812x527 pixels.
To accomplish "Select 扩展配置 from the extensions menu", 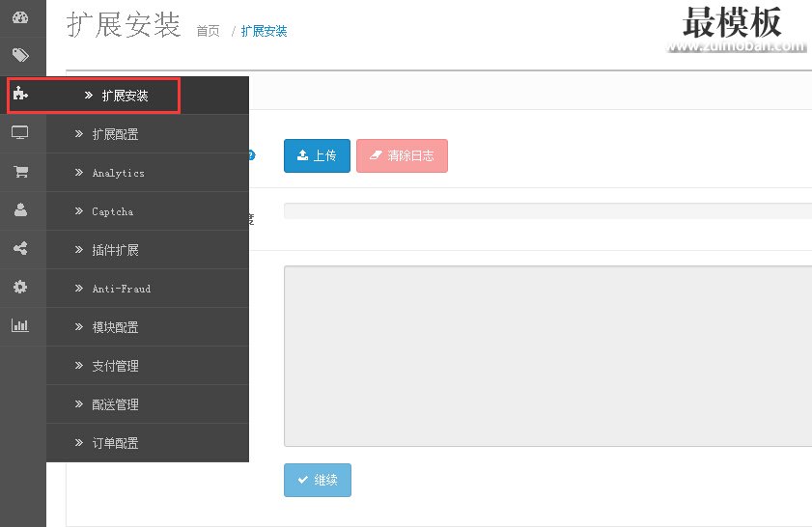I will (x=115, y=134).
